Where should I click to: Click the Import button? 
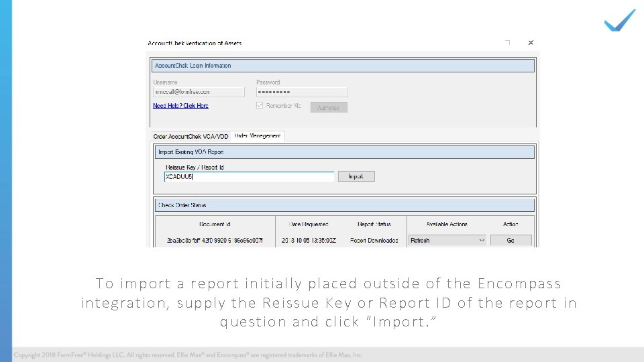point(356,176)
